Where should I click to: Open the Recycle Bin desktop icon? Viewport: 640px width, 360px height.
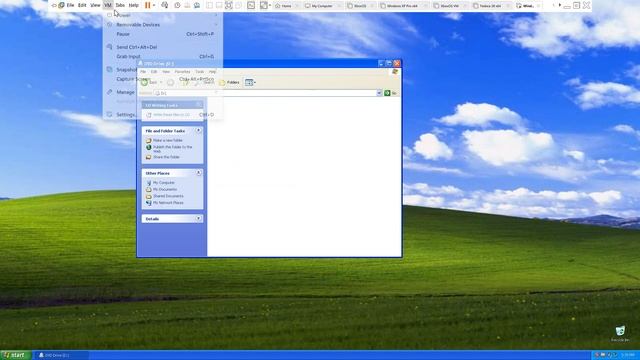(x=620, y=333)
